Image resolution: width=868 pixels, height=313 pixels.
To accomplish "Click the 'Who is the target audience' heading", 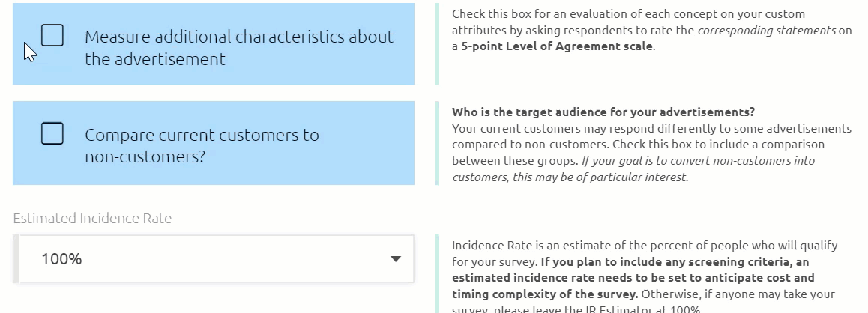I will coord(603,112).
